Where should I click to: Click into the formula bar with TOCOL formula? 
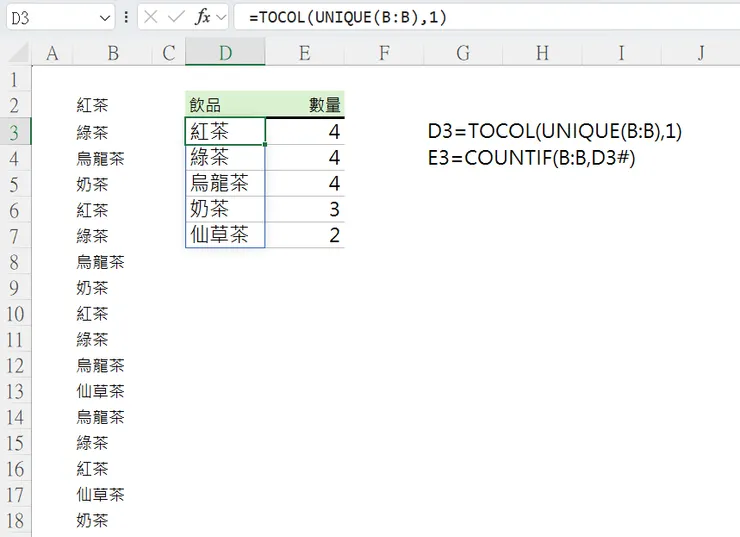[x=486, y=17]
